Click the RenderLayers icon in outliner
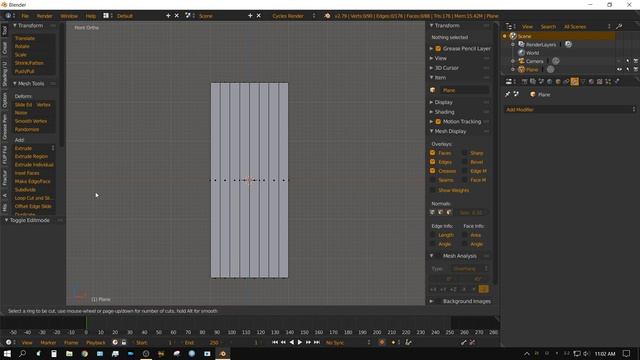 [521, 44]
